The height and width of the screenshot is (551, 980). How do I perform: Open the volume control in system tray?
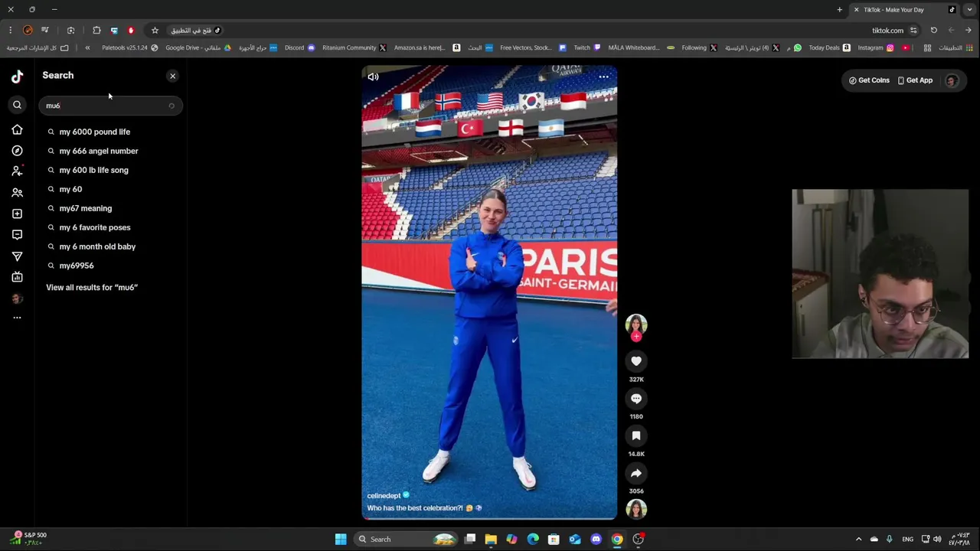click(937, 540)
